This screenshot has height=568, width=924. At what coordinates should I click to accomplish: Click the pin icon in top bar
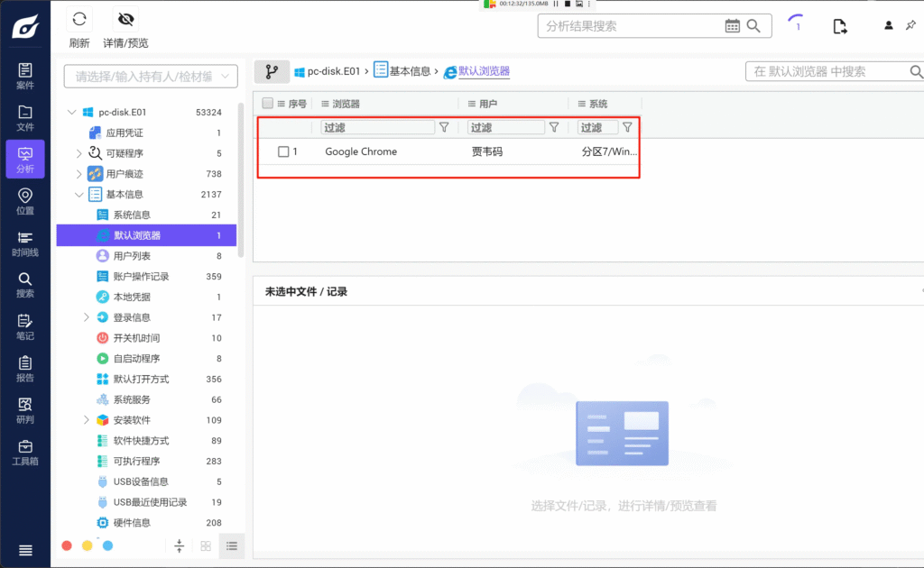911,25
